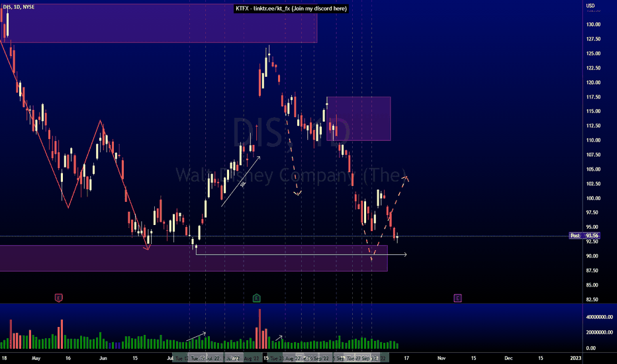This screenshot has width=617, height=364.
Task: Click the 125.00 price axis label
Action: [x=593, y=54]
